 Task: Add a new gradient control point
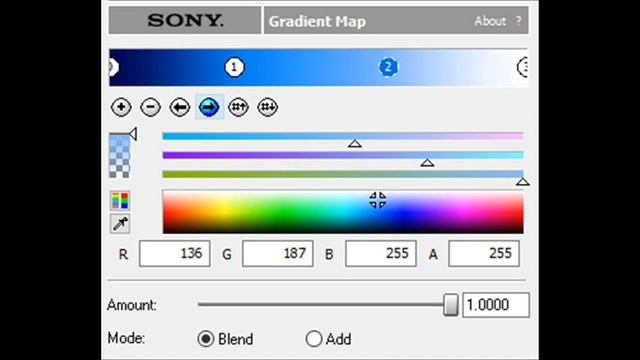coord(121,107)
